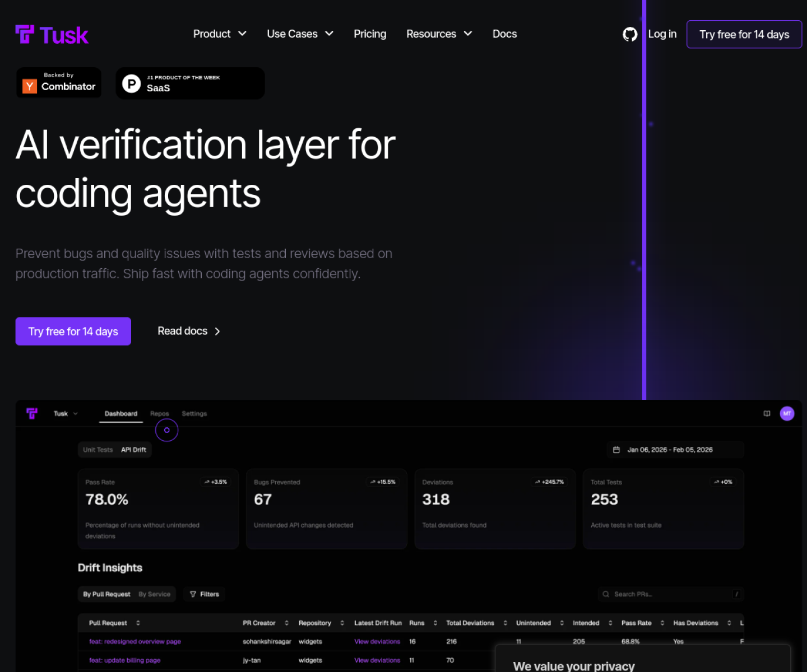Viewport: 807px width, 672px height.
Task: Select the API Drift toggle
Action: point(134,450)
